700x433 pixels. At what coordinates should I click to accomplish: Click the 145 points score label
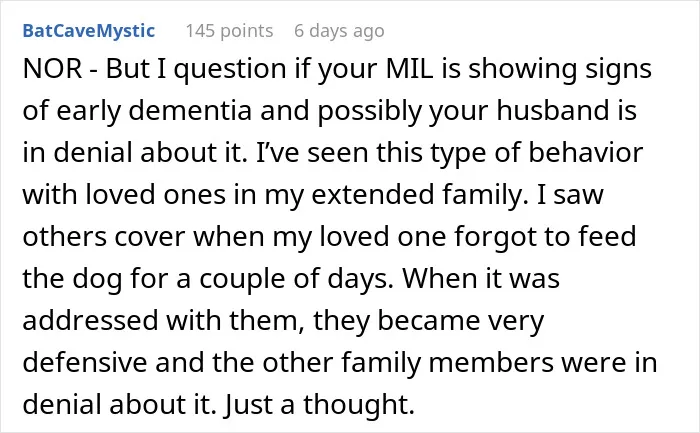(x=229, y=31)
